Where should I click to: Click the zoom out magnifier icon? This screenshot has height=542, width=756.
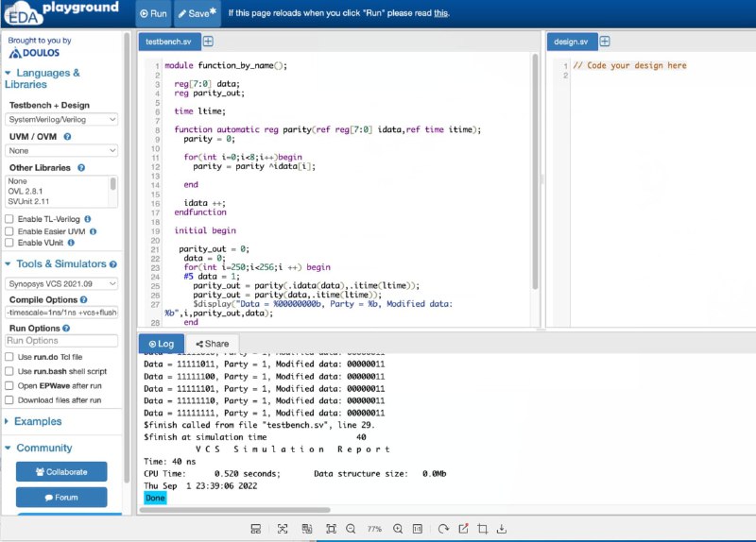pos(351,529)
